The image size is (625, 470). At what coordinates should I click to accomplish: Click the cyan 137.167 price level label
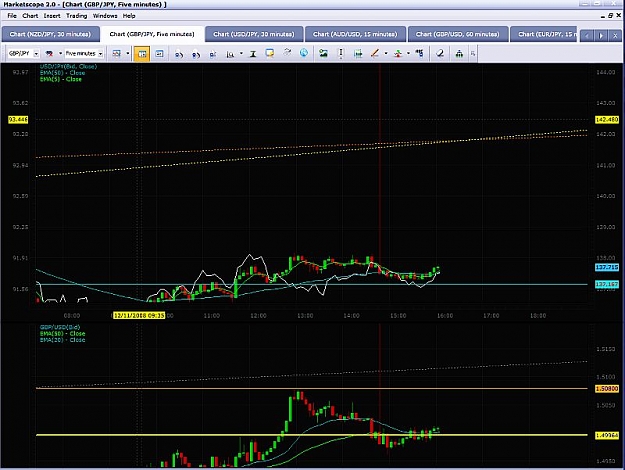[607, 284]
